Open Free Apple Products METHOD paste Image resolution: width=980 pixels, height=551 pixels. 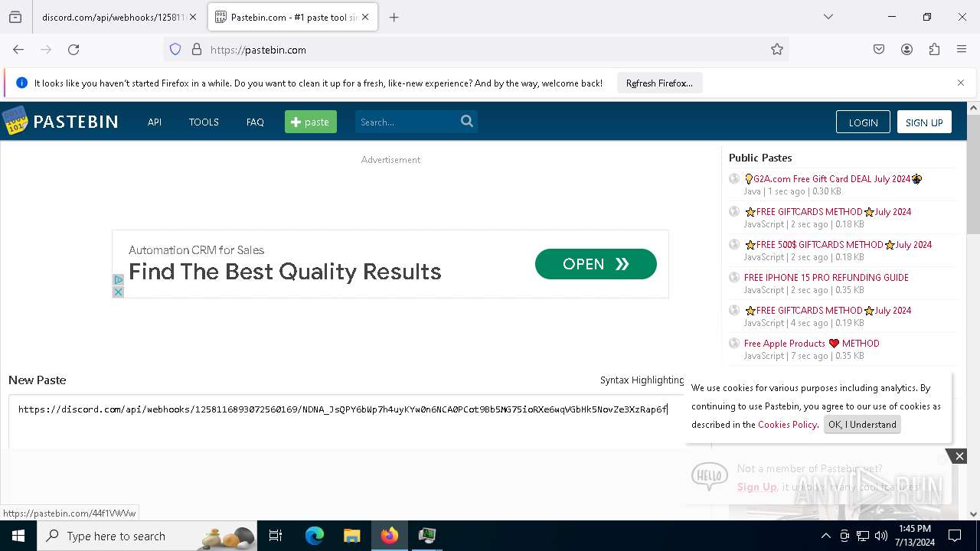pyautogui.click(x=812, y=344)
